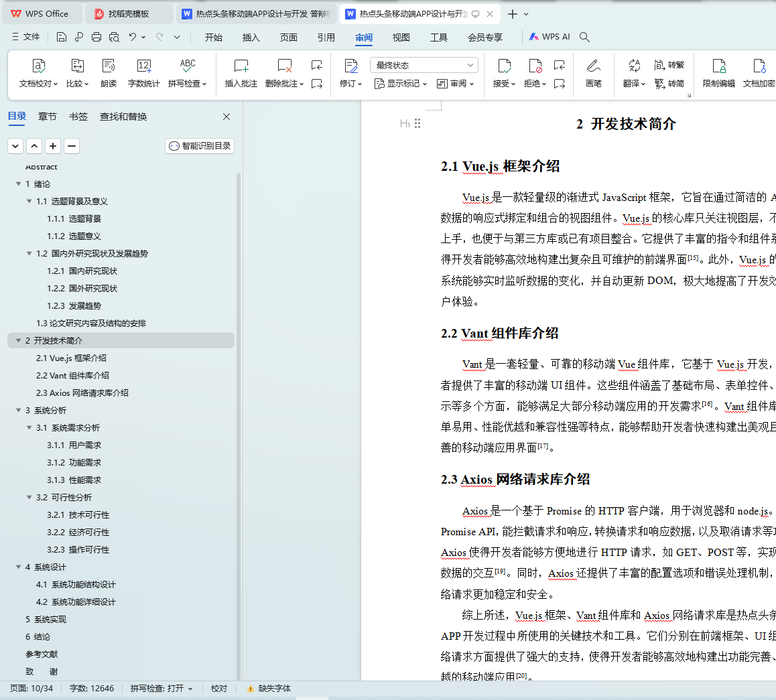Convert text with 繁转简

(x=669, y=84)
